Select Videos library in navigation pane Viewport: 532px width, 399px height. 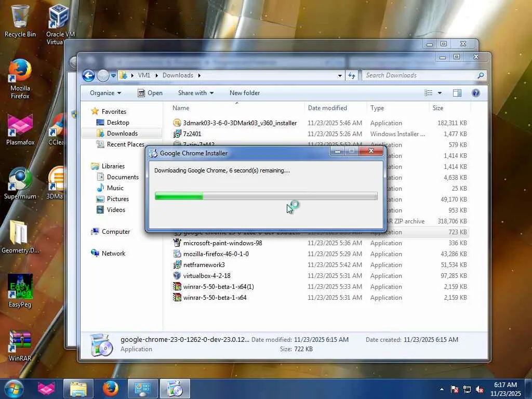pyautogui.click(x=111, y=210)
